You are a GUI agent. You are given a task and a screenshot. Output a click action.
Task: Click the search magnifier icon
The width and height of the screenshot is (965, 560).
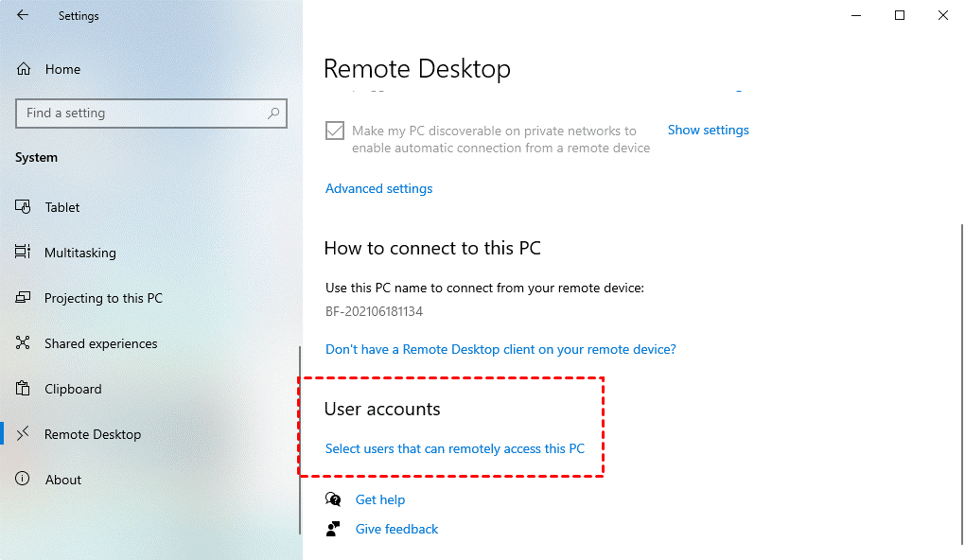pyautogui.click(x=273, y=113)
